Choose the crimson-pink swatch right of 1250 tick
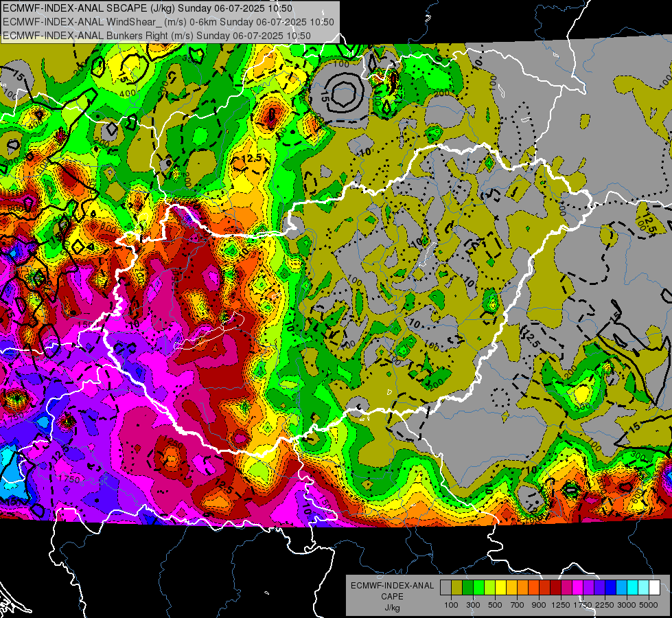This screenshot has height=618, width=672. point(566,588)
